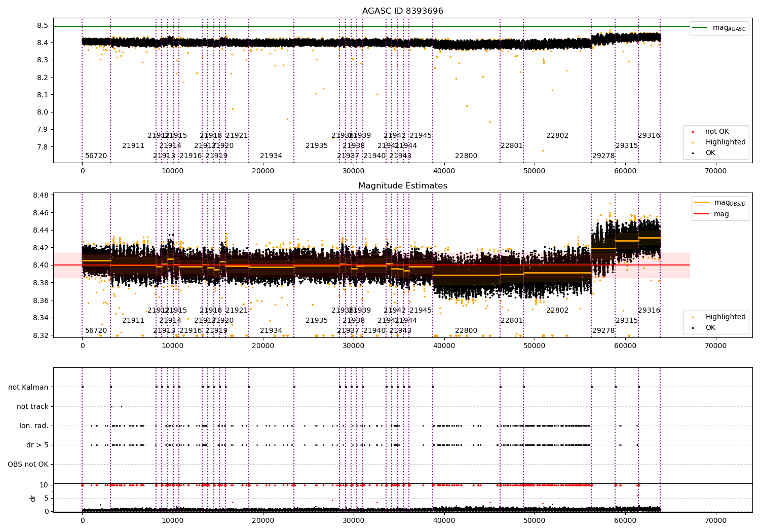Click OBSID label 21945 in Magnitude Estimates plot
Image resolution: width=760 pixels, height=532 pixels.
421,310
